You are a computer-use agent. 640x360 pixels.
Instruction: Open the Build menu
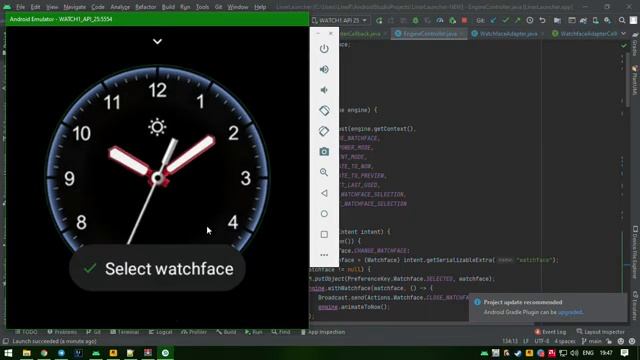(x=168, y=7)
